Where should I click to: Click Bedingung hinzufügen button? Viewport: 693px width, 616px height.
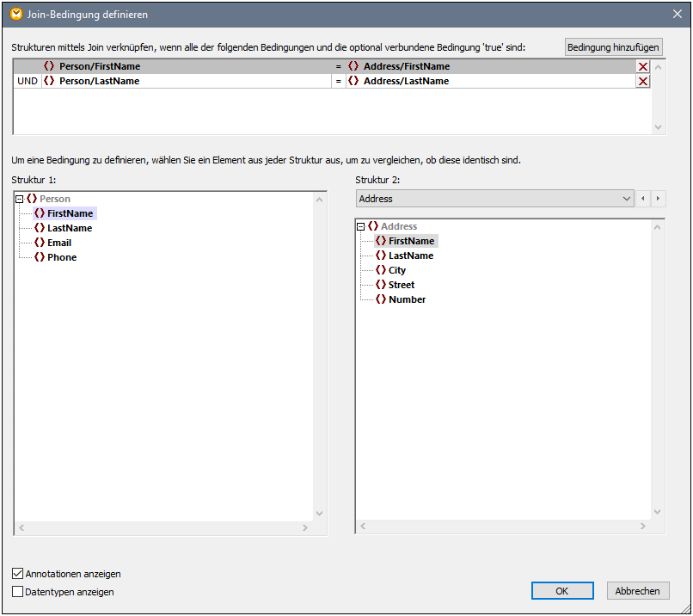pyautogui.click(x=613, y=47)
